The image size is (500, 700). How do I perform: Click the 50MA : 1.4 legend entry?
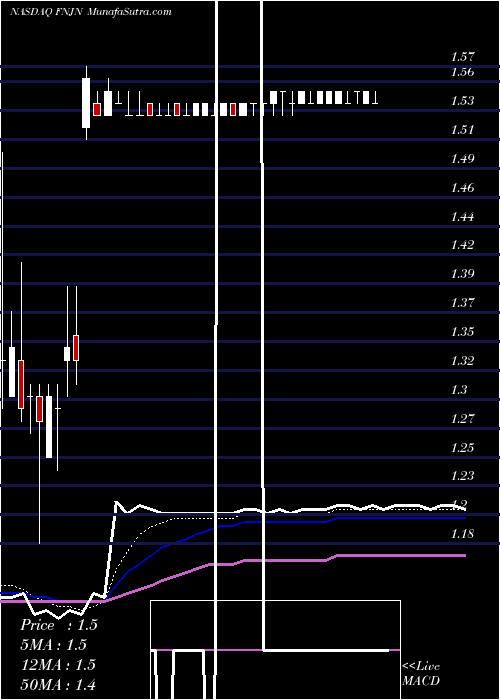(x=58, y=684)
